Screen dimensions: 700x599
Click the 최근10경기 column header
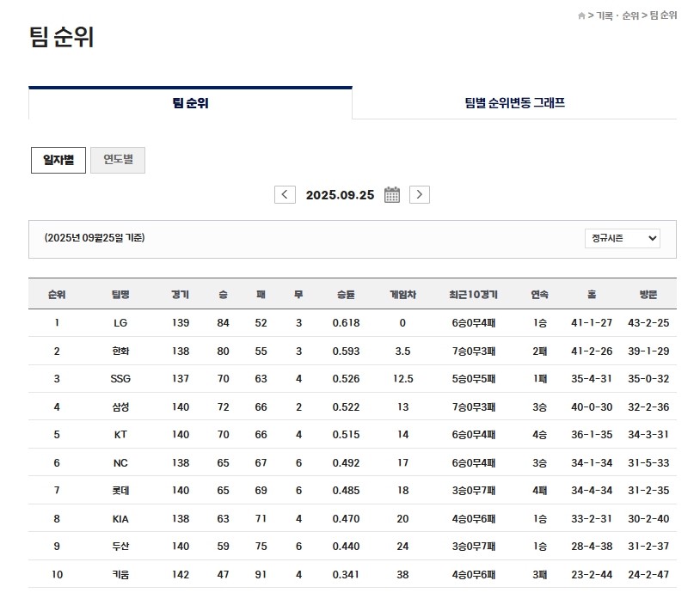coord(473,295)
